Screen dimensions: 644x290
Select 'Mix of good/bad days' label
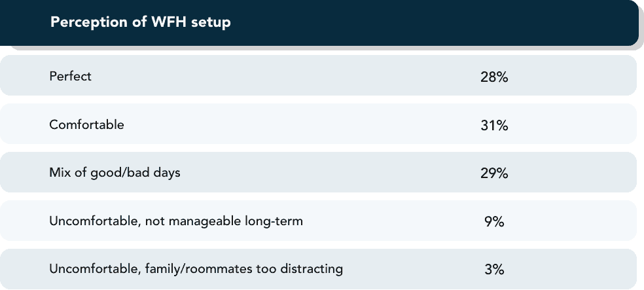115,173
